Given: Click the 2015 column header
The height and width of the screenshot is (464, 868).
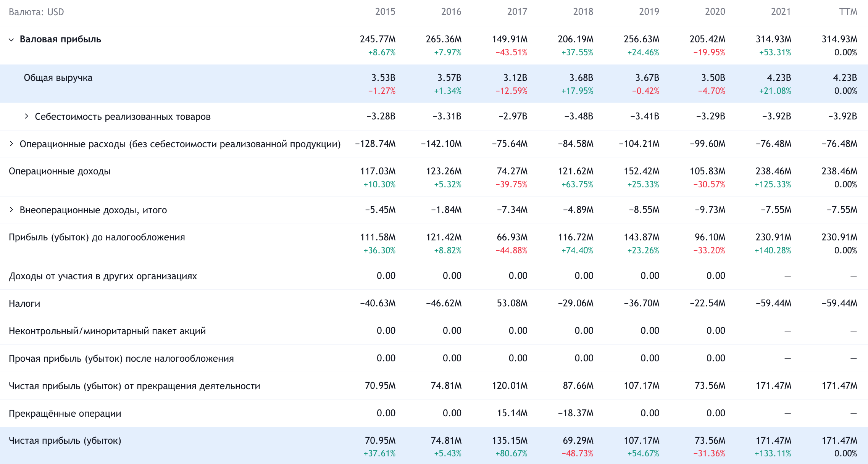Looking at the screenshot, I should point(385,12).
